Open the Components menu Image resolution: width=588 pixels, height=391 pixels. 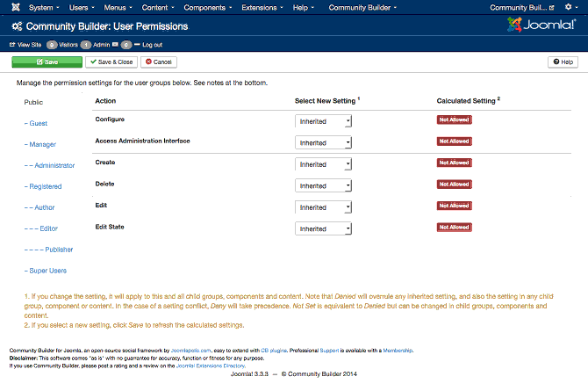(x=208, y=8)
